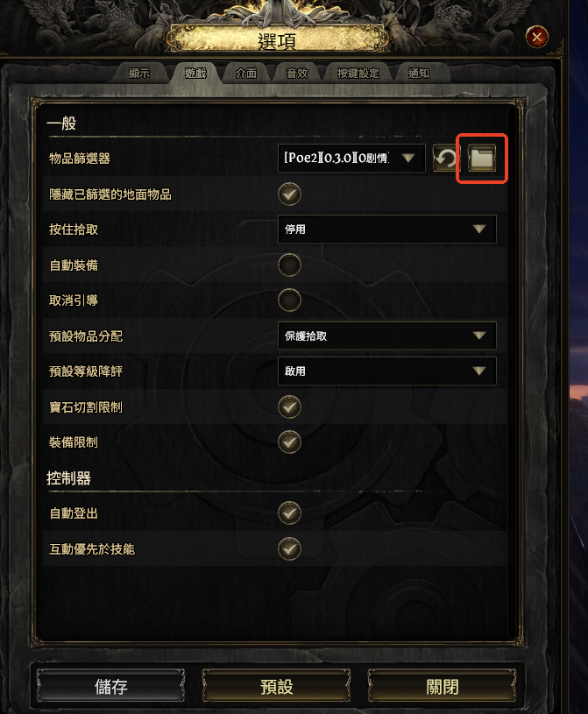
Task: Open the 預設物品分配 dropdown
Action: click(x=387, y=336)
